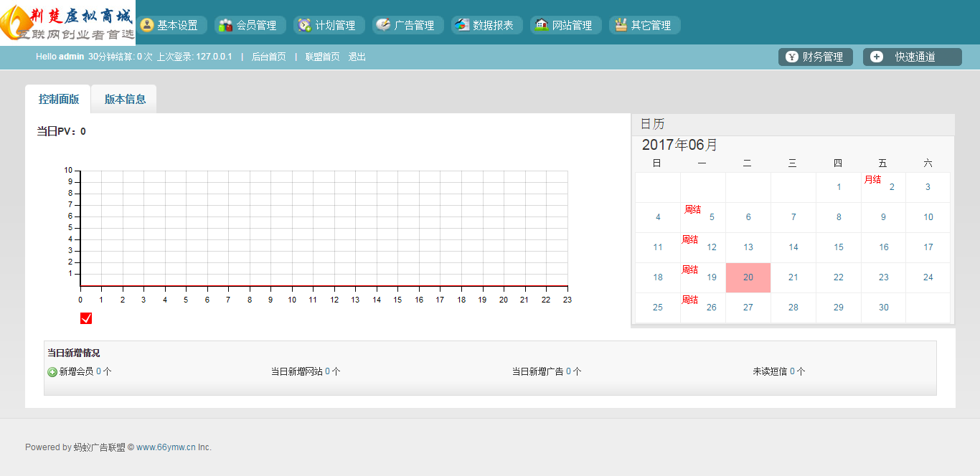Select the 控制面版 tab
Viewport: 980px width, 476px height.
click(x=59, y=99)
